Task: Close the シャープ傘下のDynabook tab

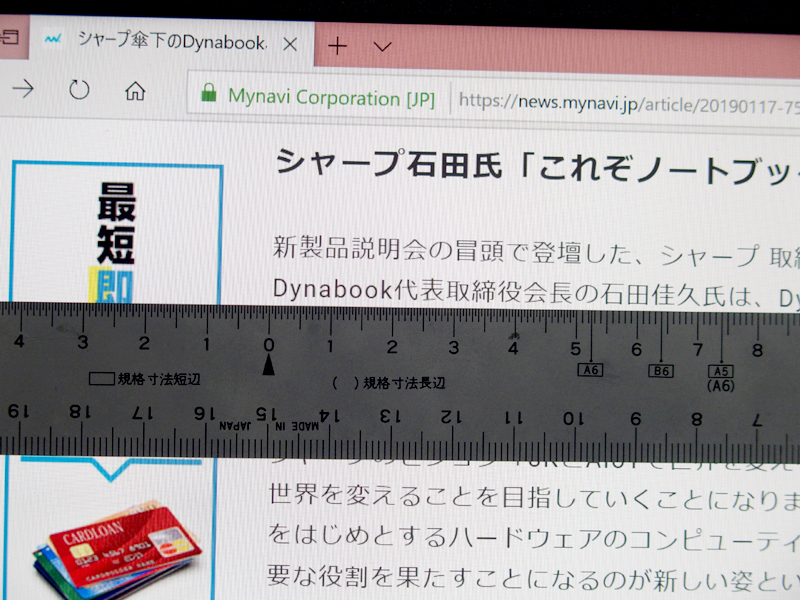Action: tap(290, 45)
